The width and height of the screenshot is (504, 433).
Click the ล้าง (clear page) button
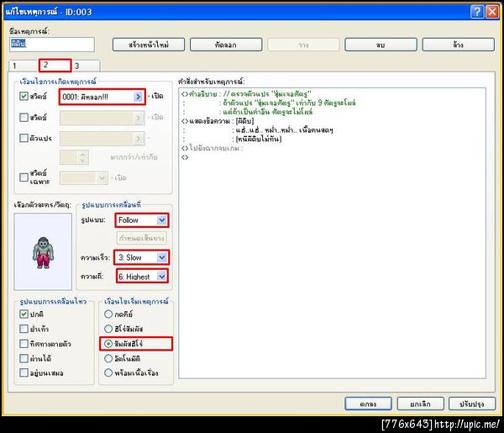459,45
